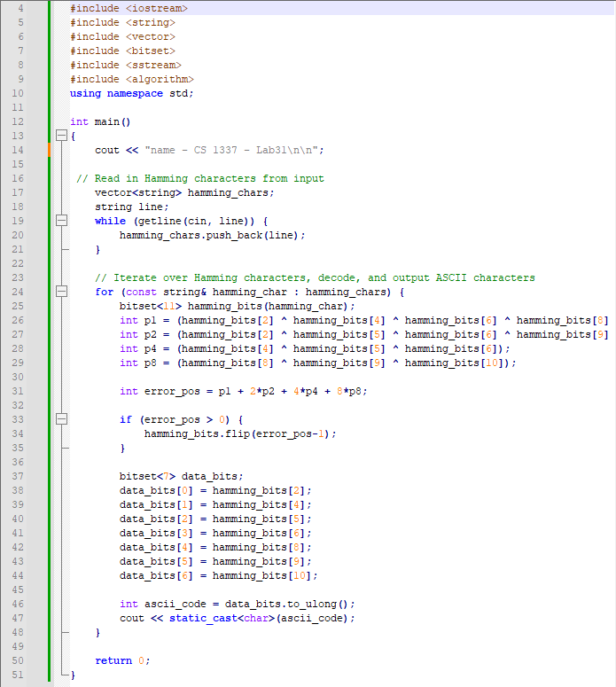Click line number 4 in the gutter
The width and height of the screenshot is (616, 687).
click(x=20, y=8)
